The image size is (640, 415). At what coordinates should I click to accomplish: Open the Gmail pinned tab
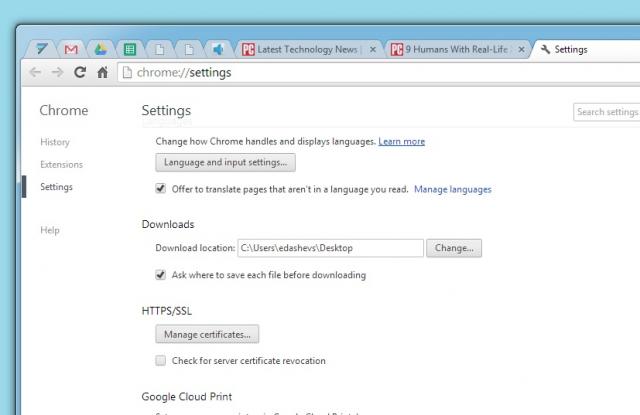(70, 49)
